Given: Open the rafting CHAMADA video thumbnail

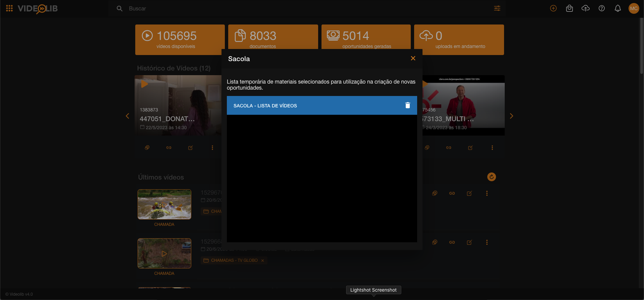Looking at the screenshot, I should coord(164,204).
